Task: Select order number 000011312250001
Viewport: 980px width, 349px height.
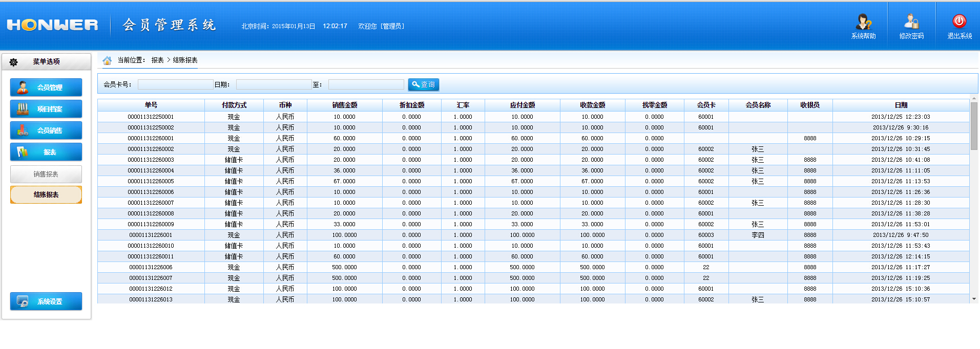Action: (151, 117)
